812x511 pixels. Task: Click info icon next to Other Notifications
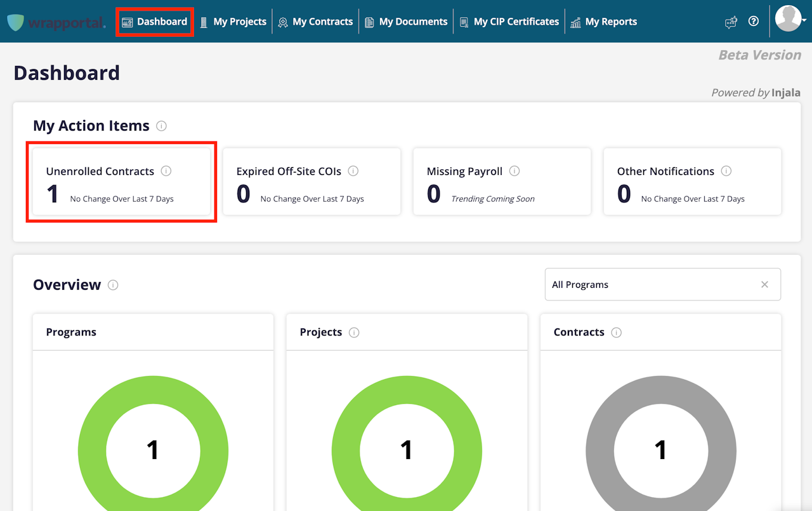[726, 171]
